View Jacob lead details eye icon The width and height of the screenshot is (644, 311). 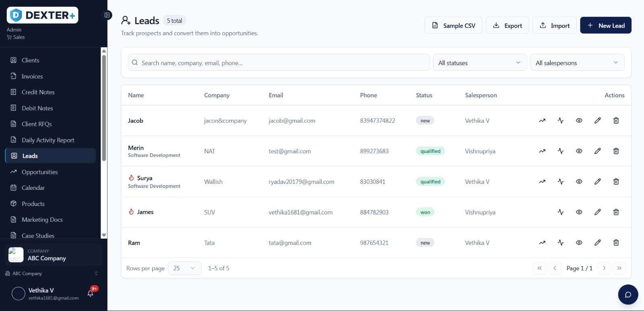point(579,121)
